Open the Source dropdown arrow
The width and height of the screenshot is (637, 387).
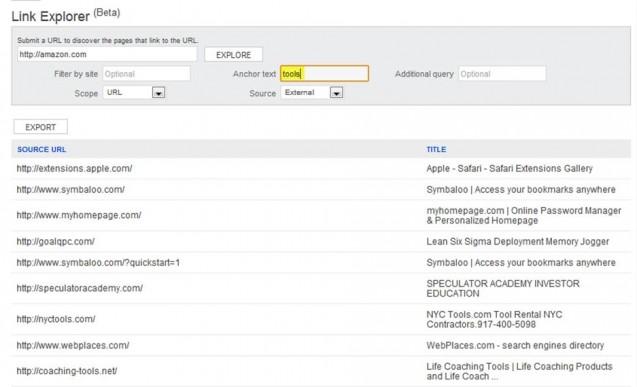pyautogui.click(x=336, y=93)
